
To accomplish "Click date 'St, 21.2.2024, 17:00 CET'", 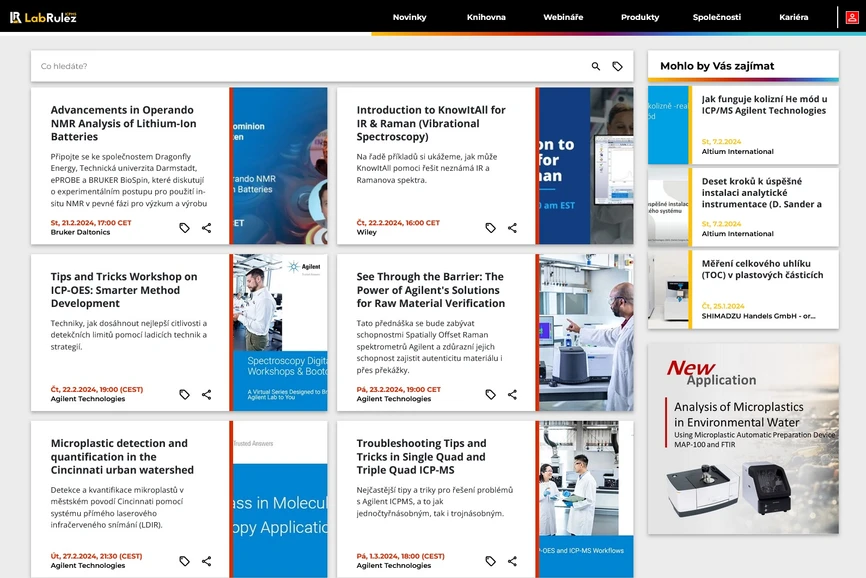I will click(91, 223).
